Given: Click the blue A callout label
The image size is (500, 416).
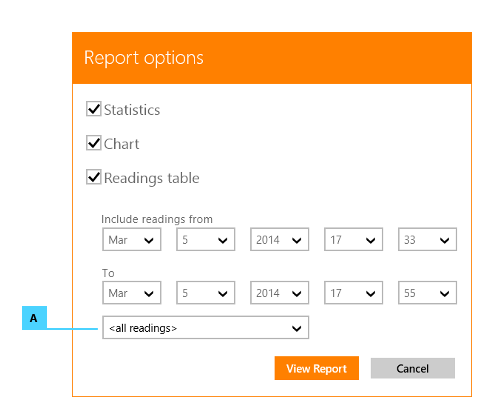Looking at the screenshot, I should (34, 318).
